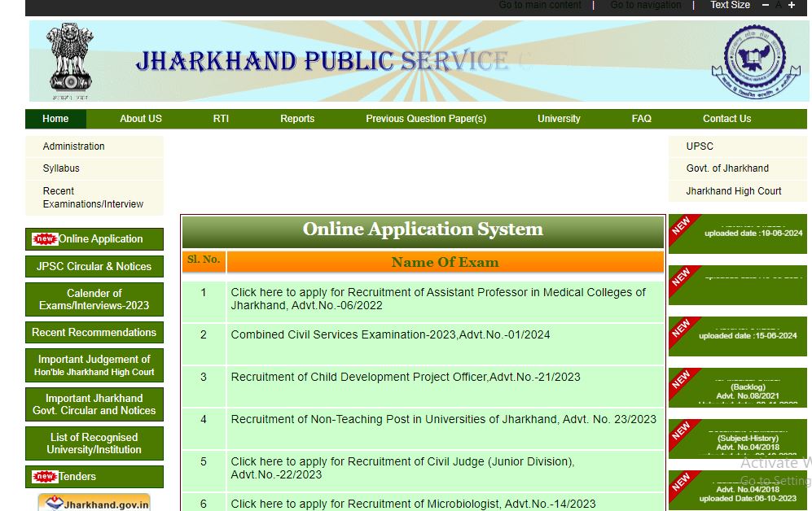The width and height of the screenshot is (812, 511).
Task: Decrease text size with minus icon
Action: (765, 6)
